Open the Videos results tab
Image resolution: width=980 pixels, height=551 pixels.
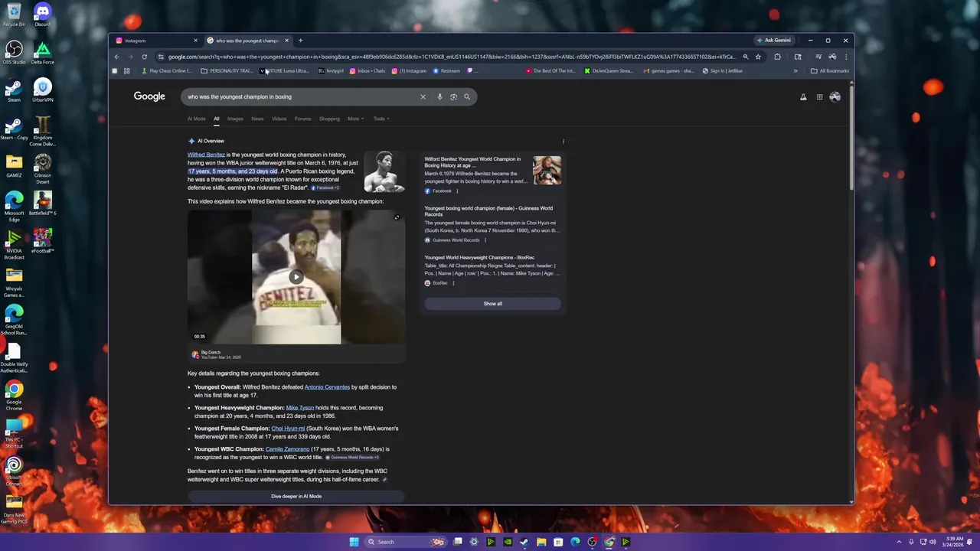click(x=279, y=119)
